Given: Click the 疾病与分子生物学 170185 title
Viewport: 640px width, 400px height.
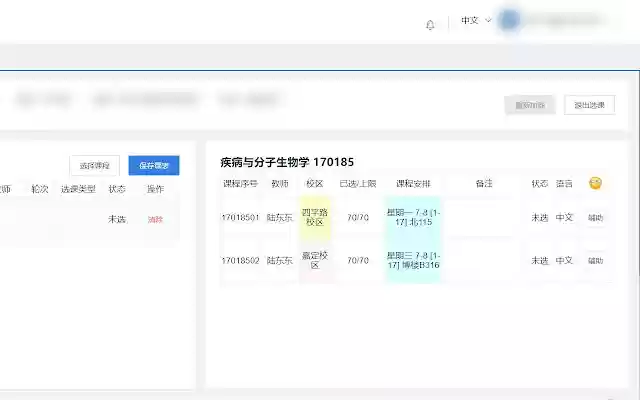Looking at the screenshot, I should click(287, 162).
